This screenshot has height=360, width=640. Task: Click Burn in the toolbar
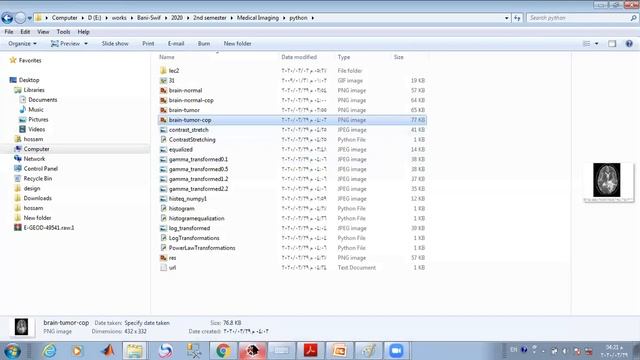(204, 44)
